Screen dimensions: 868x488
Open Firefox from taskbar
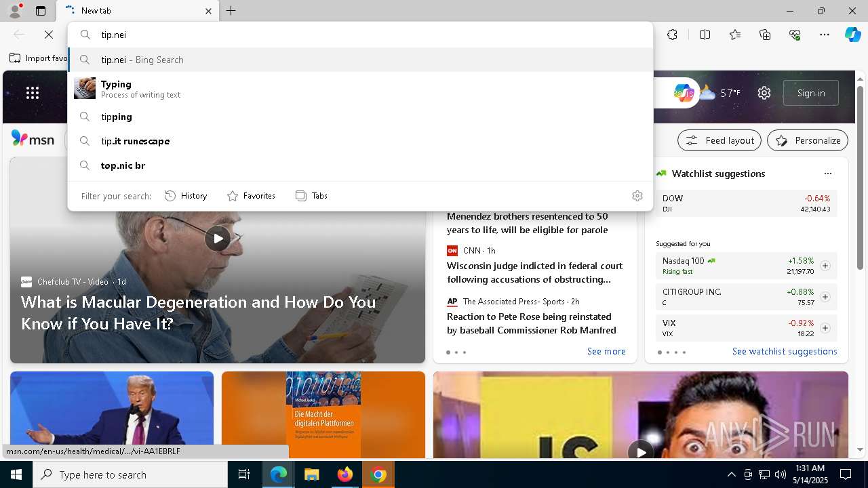345,474
